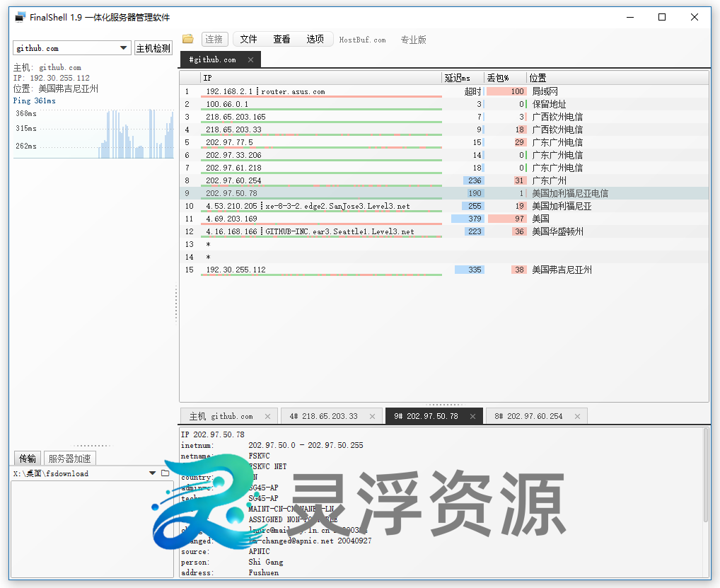Click the 连接 button
Image resolution: width=720 pixels, height=588 pixels.
coord(214,40)
